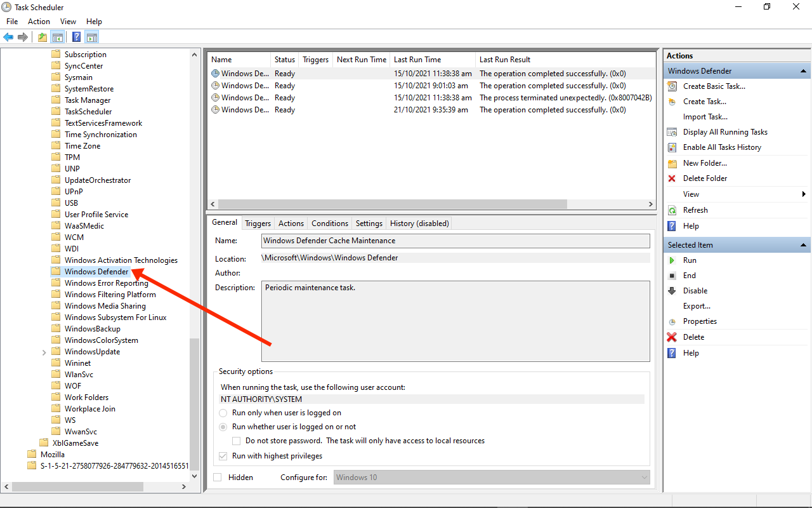The width and height of the screenshot is (812, 508).
Task: Open the File menu
Action: (x=12, y=22)
